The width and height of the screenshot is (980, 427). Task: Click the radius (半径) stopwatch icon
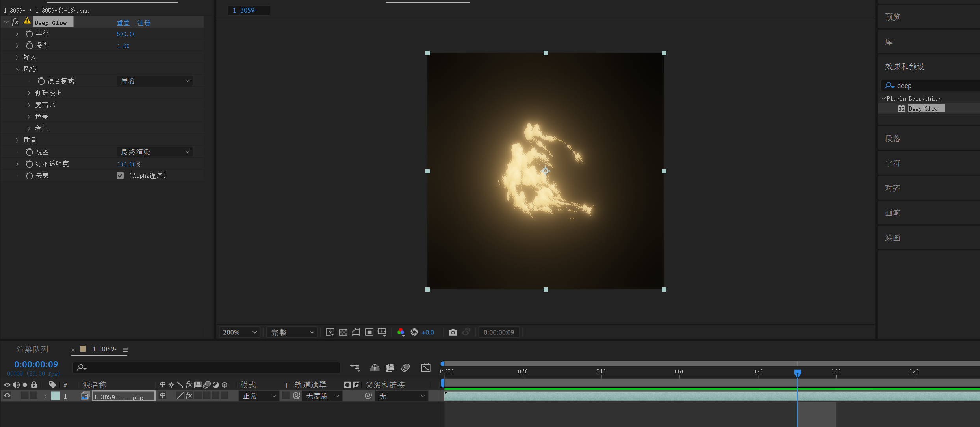coord(29,34)
